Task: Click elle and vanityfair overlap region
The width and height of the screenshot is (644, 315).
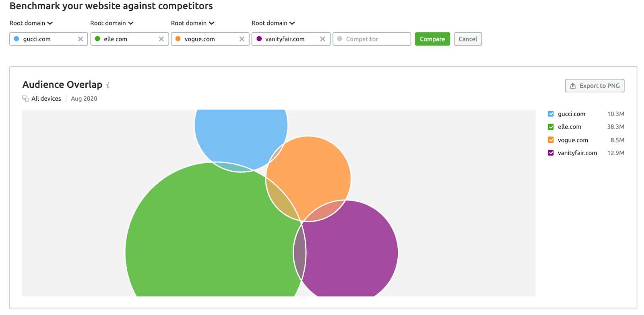Action: pyautogui.click(x=299, y=253)
